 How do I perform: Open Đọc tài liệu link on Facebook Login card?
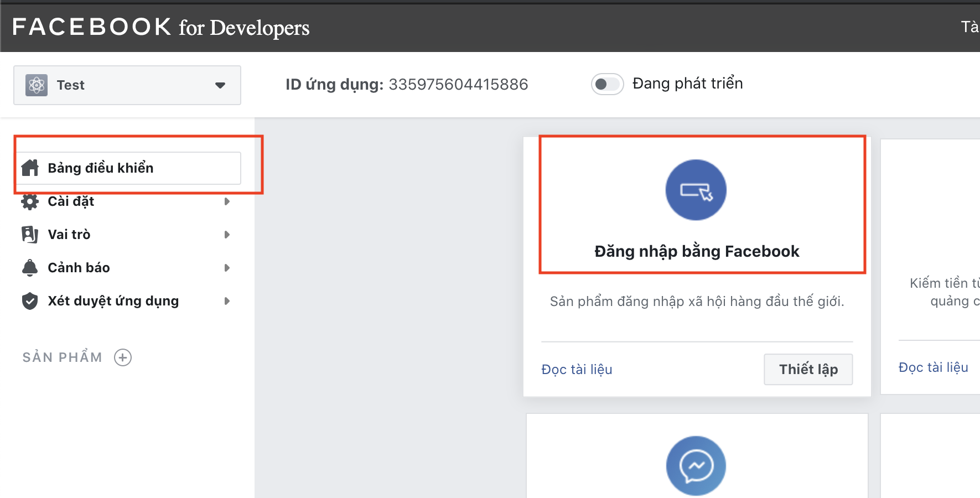point(577,370)
